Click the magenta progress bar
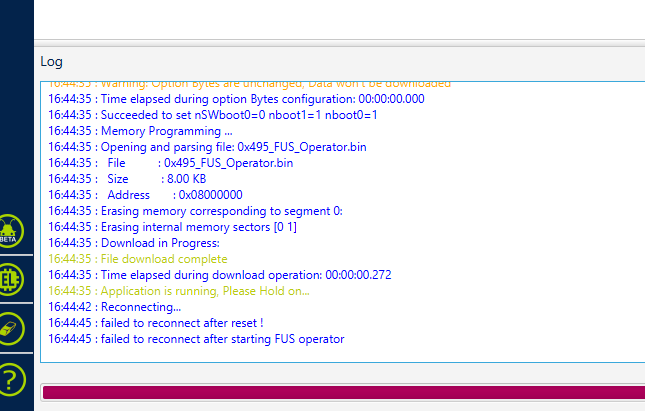This screenshot has width=645, height=411. pos(343,392)
